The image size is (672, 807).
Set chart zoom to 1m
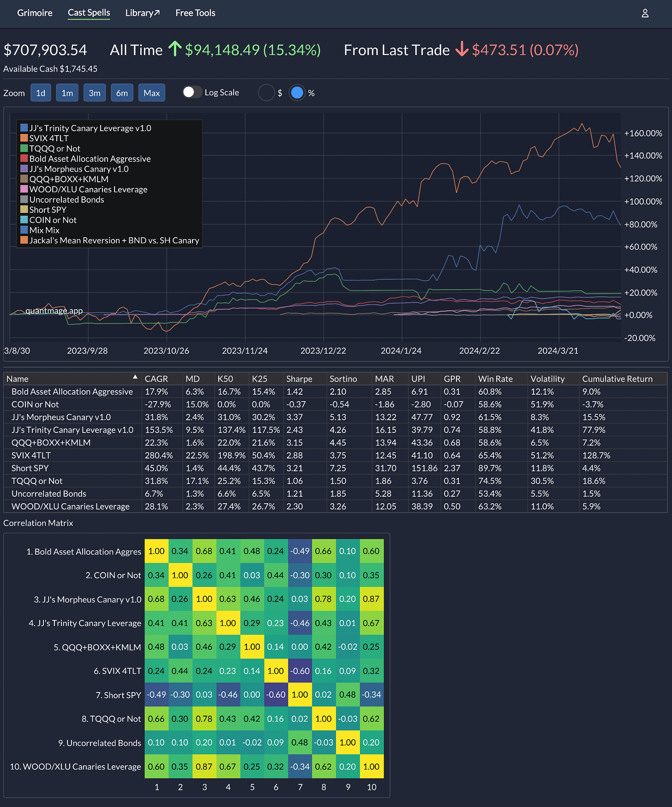(x=67, y=93)
